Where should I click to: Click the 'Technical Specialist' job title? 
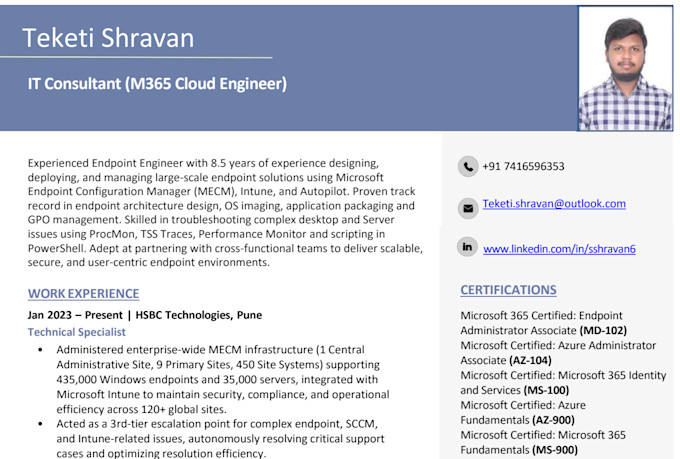click(77, 332)
